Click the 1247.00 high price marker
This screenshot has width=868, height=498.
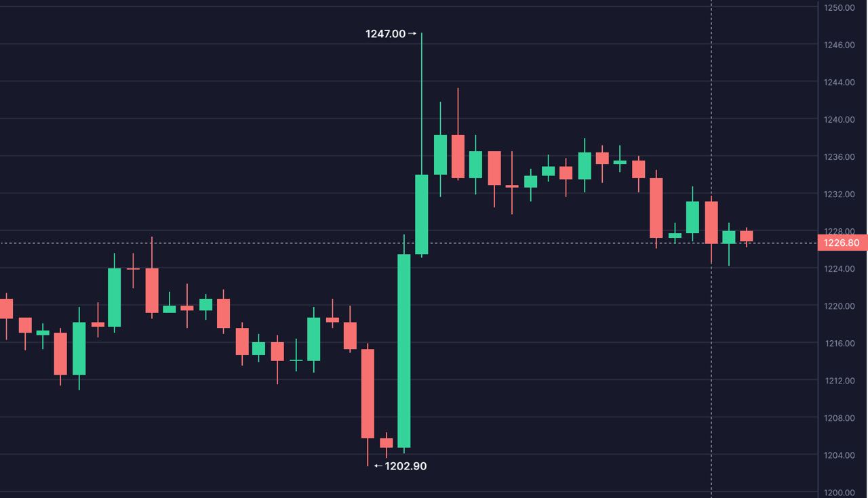coord(385,34)
